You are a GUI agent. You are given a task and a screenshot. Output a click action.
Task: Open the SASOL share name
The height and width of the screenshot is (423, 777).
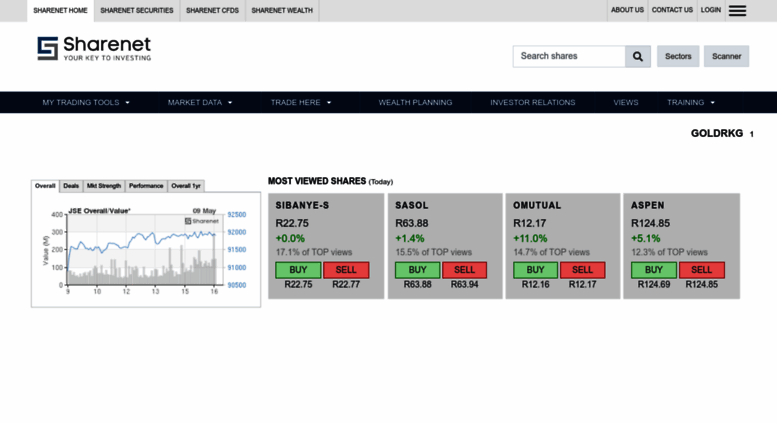click(x=412, y=206)
